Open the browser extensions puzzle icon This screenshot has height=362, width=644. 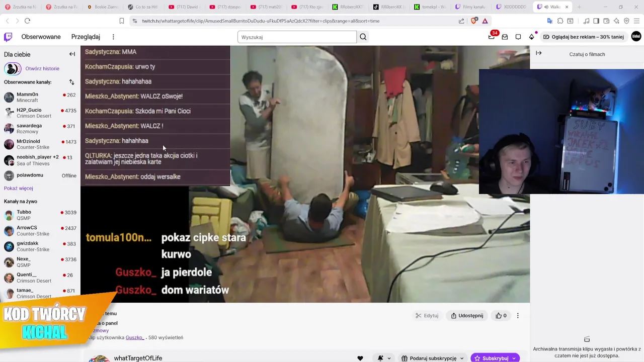pyautogui.click(x=560, y=21)
